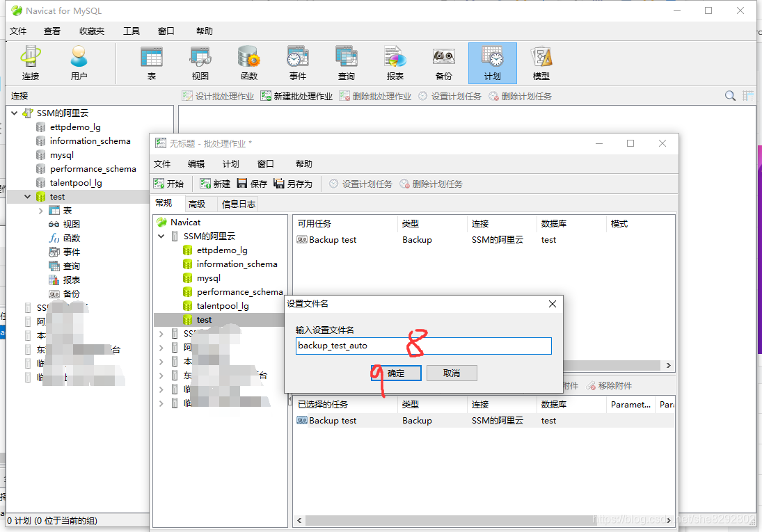Open 文件 menu in main Navicat window
762x532 pixels.
tap(18, 31)
